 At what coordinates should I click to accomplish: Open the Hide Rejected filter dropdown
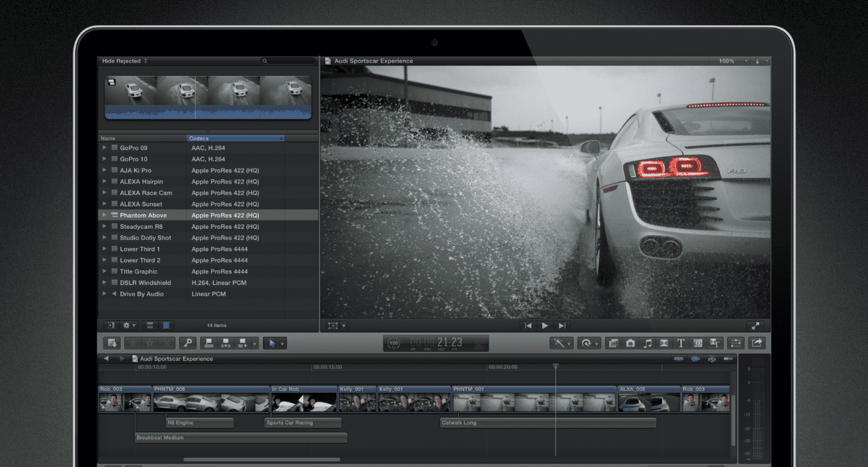pyautogui.click(x=124, y=61)
